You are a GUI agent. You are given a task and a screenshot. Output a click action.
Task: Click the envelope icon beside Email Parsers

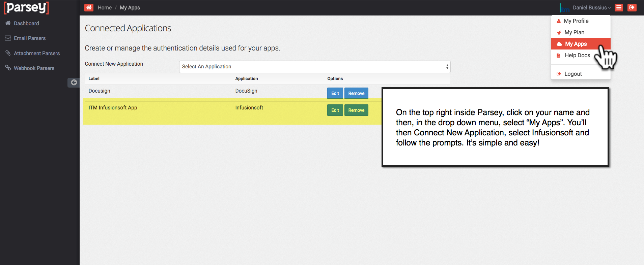click(8, 38)
